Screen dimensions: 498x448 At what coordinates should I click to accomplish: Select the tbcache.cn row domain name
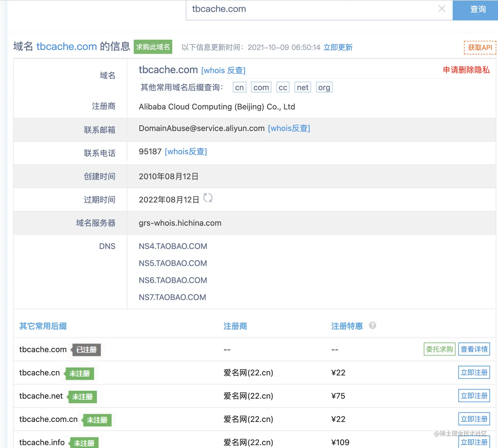click(40, 373)
